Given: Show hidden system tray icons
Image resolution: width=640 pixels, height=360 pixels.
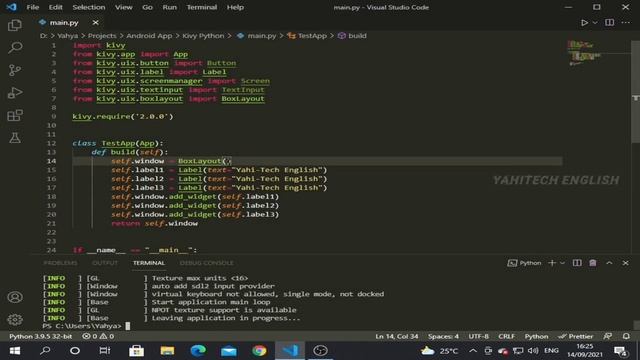Looking at the screenshot, I should coord(473,351).
